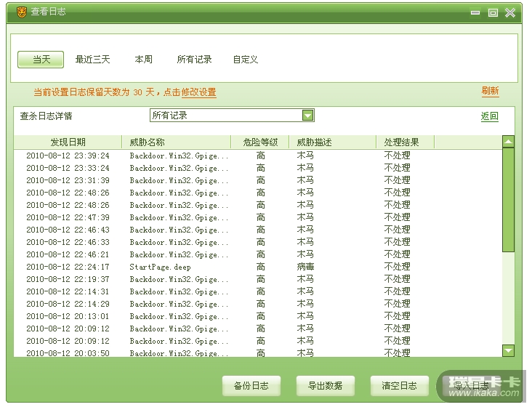This screenshot has height=407, width=532.
Task: Sort by 危险等级 column header
Action: (260, 142)
